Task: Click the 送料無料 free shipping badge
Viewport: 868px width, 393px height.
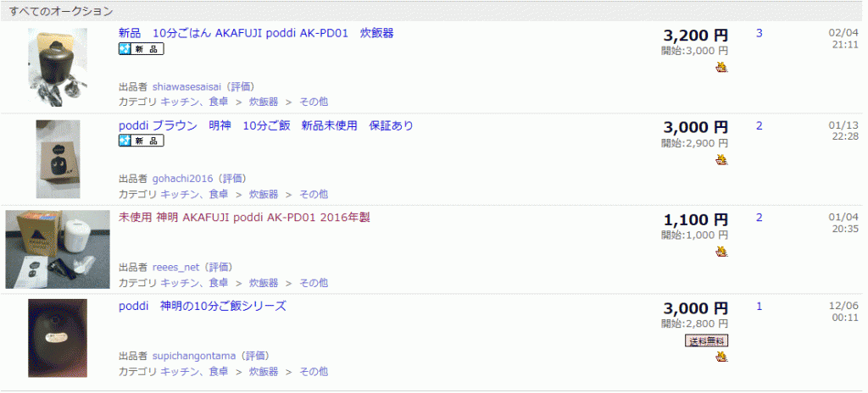Action: point(706,340)
